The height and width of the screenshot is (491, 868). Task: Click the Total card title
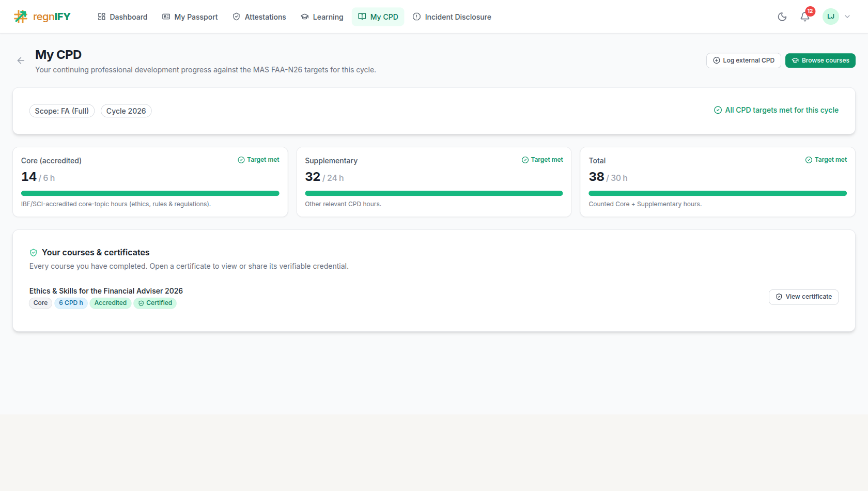[597, 161]
